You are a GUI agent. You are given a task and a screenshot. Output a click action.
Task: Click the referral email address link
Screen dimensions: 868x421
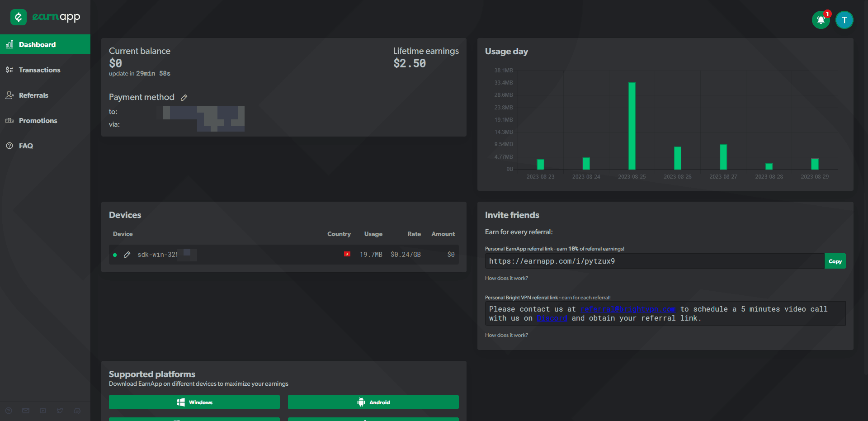(628, 309)
